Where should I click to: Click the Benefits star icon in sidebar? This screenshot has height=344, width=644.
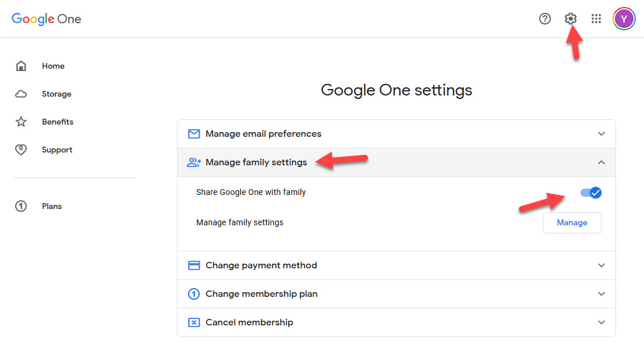coord(21,122)
